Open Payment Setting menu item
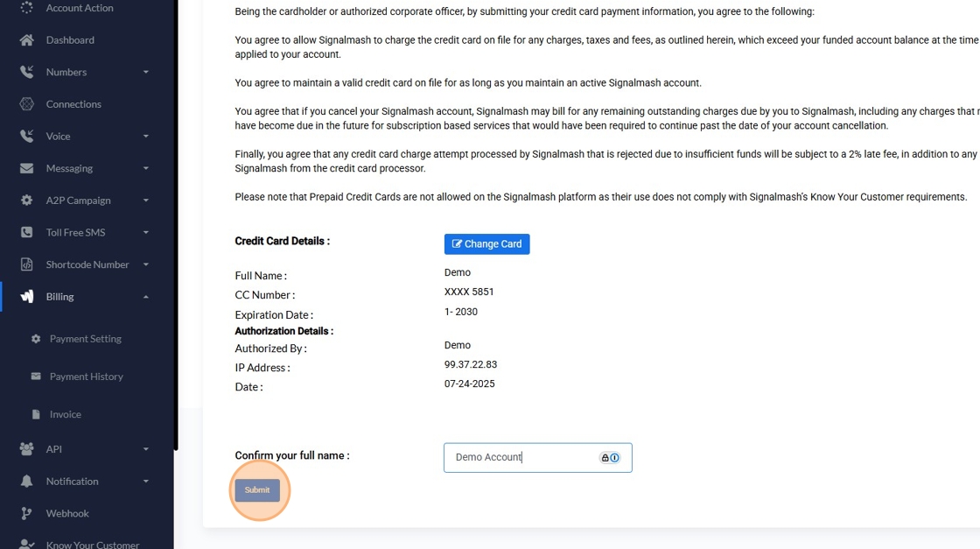 point(85,339)
